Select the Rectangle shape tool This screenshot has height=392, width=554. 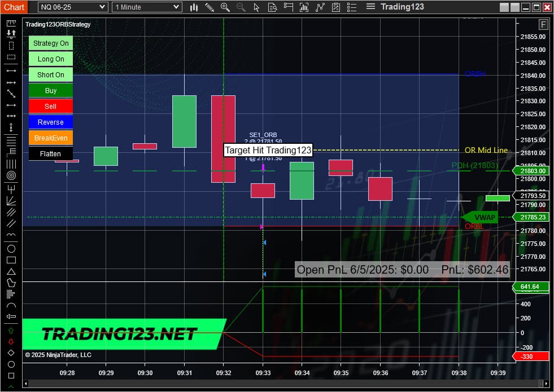(11, 260)
